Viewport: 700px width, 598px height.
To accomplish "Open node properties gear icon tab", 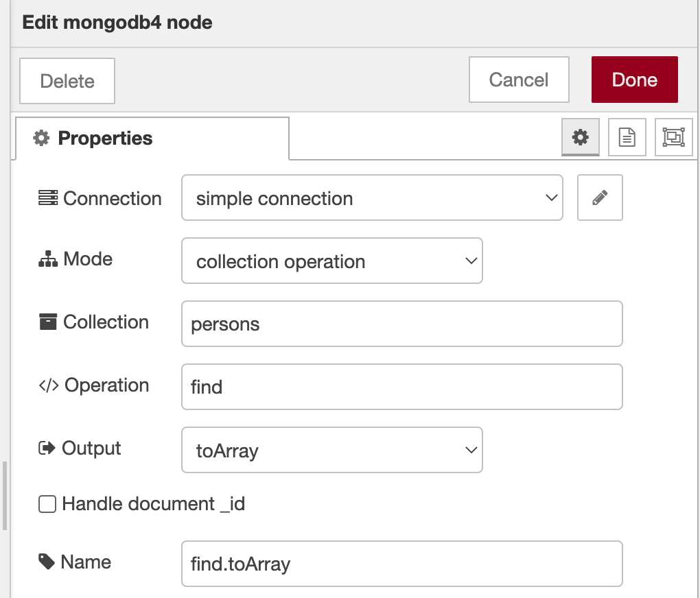I will [580, 137].
